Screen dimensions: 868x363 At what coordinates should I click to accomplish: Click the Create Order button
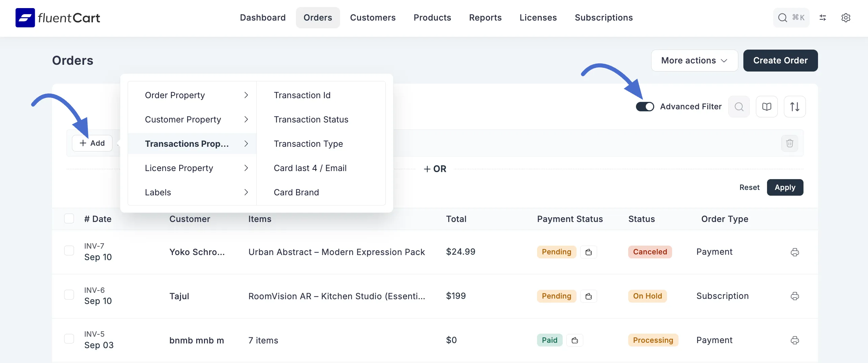click(x=780, y=60)
